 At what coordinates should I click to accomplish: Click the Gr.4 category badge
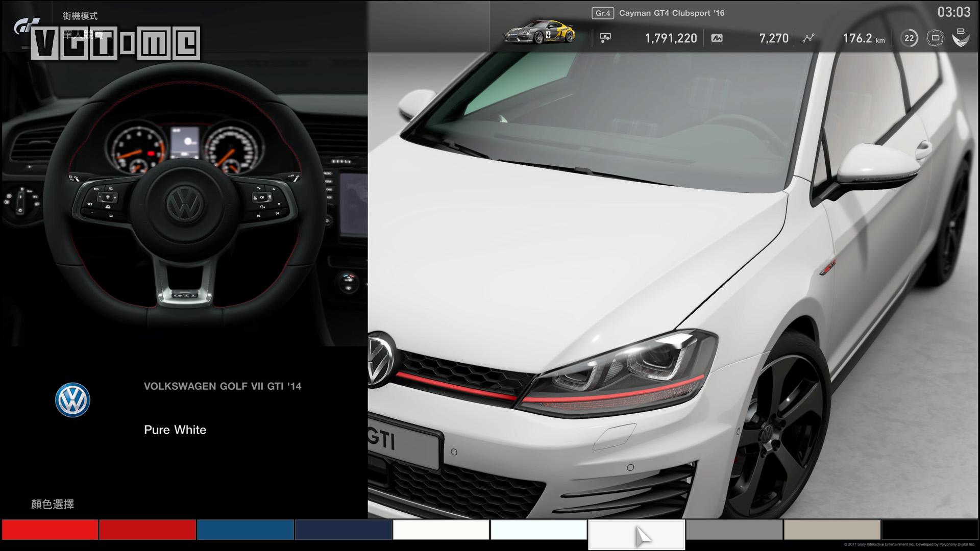pos(603,13)
